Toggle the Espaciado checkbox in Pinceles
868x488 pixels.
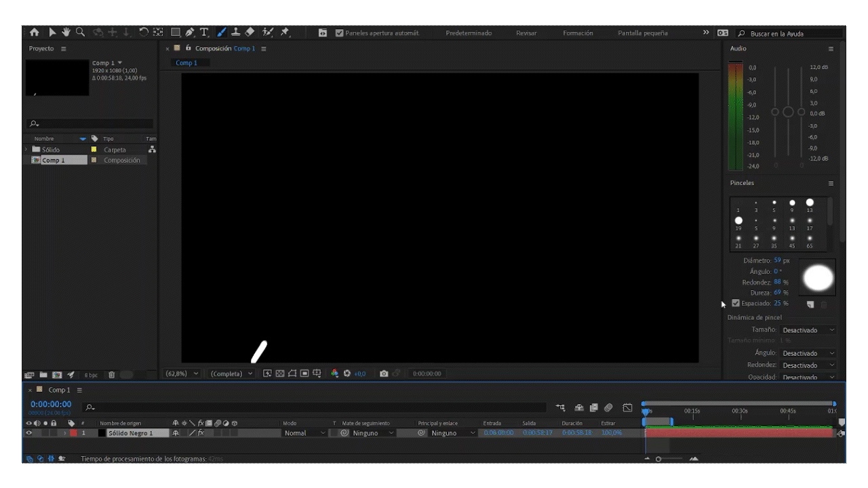point(736,303)
